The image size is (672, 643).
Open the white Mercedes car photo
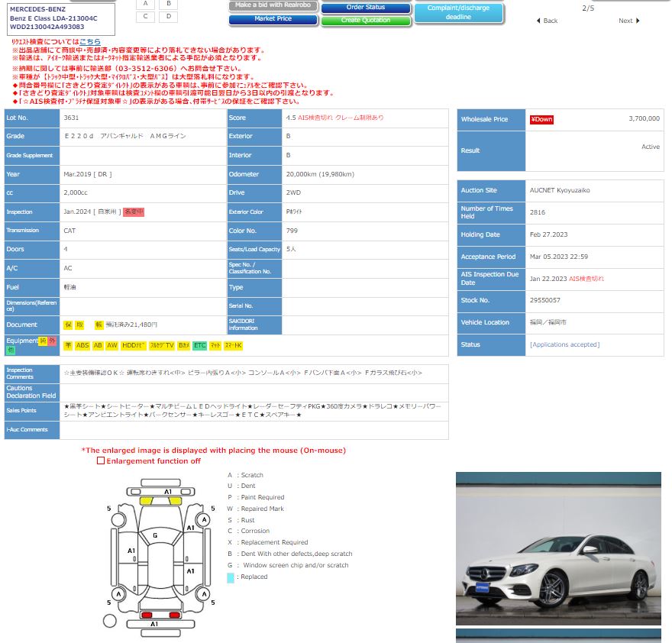click(558, 548)
